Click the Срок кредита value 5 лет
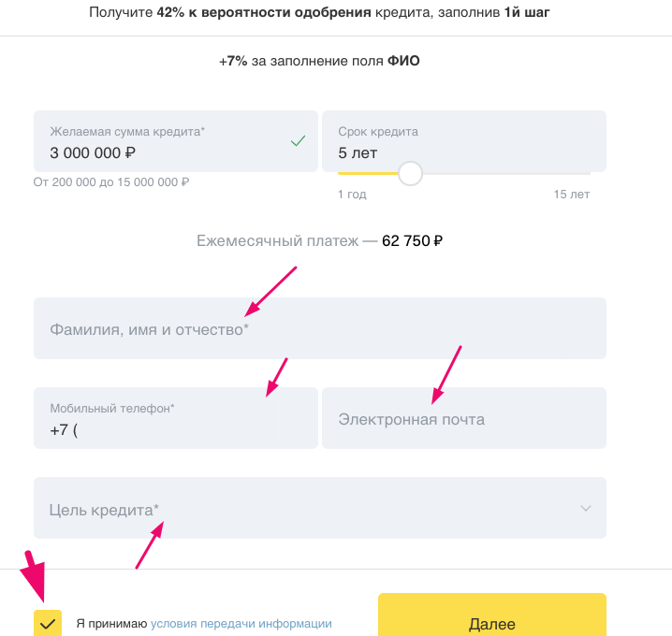 pos(358,152)
